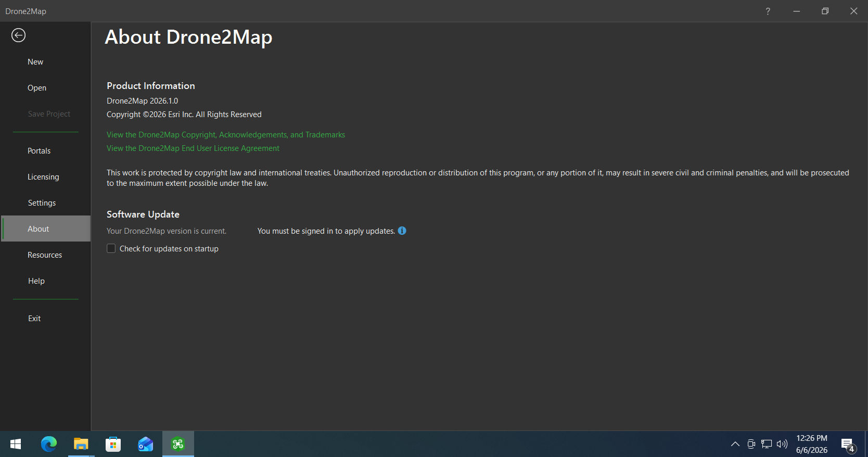Enable Check for updates on startup

pyautogui.click(x=111, y=249)
